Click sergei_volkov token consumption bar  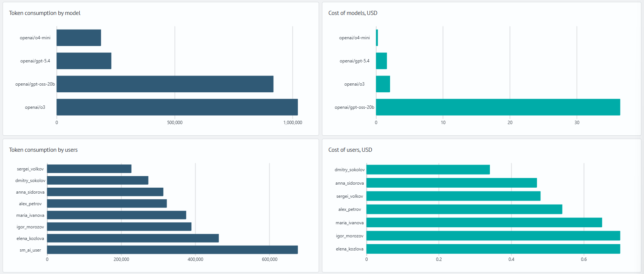coord(89,169)
